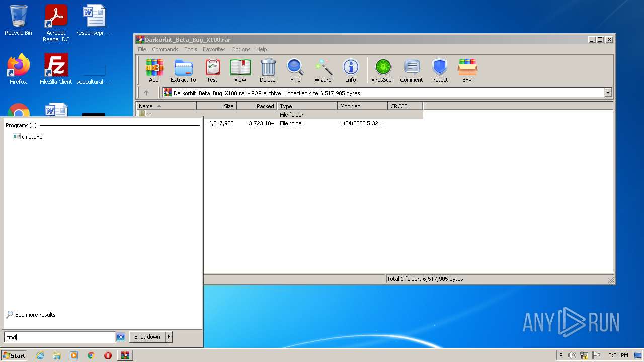Open the WinRAR address bar dropdown
Viewport: 644px width, 362px height.
click(x=608, y=93)
